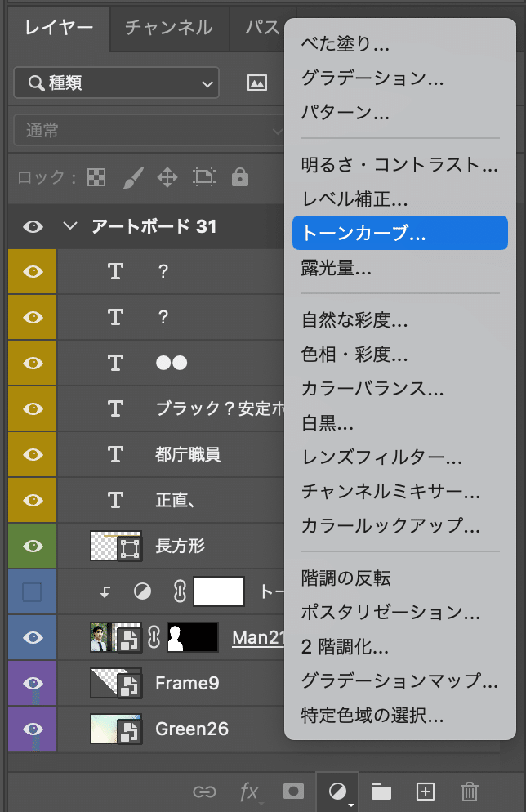Viewport: 526px width, 812px height.
Task: Hide the Green26 layer
Action: coord(33,729)
